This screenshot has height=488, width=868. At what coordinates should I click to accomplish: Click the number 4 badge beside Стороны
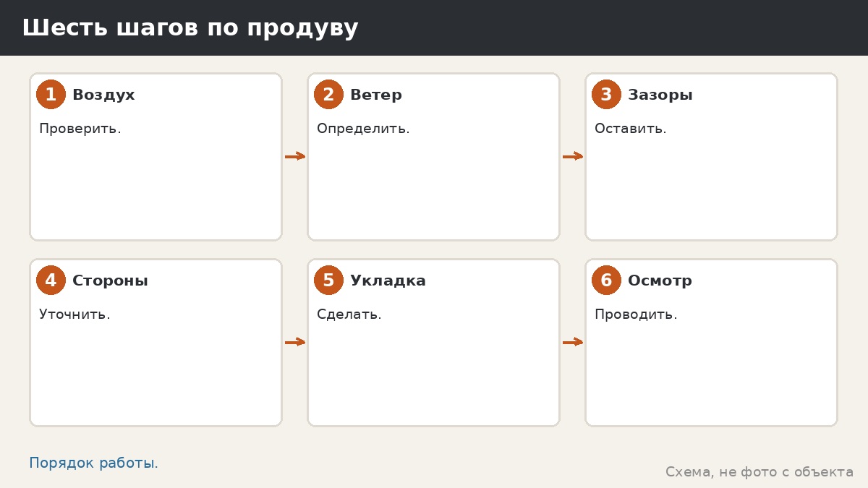point(51,281)
